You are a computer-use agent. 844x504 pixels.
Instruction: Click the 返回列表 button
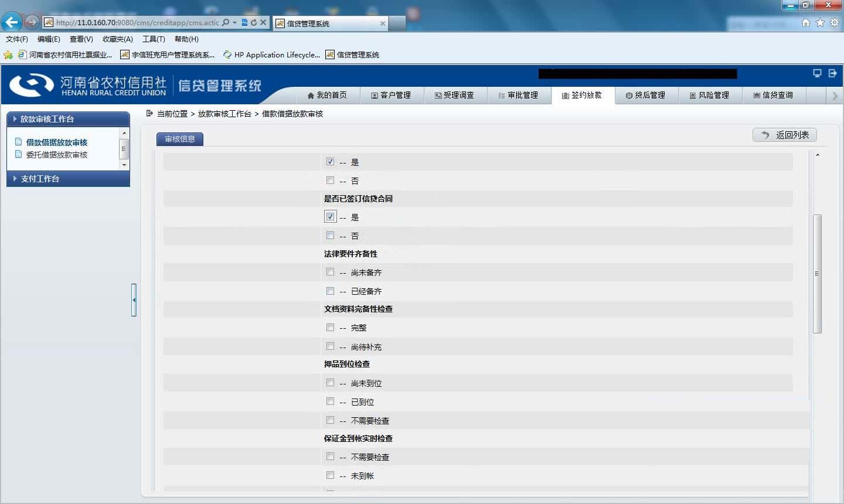(x=785, y=135)
